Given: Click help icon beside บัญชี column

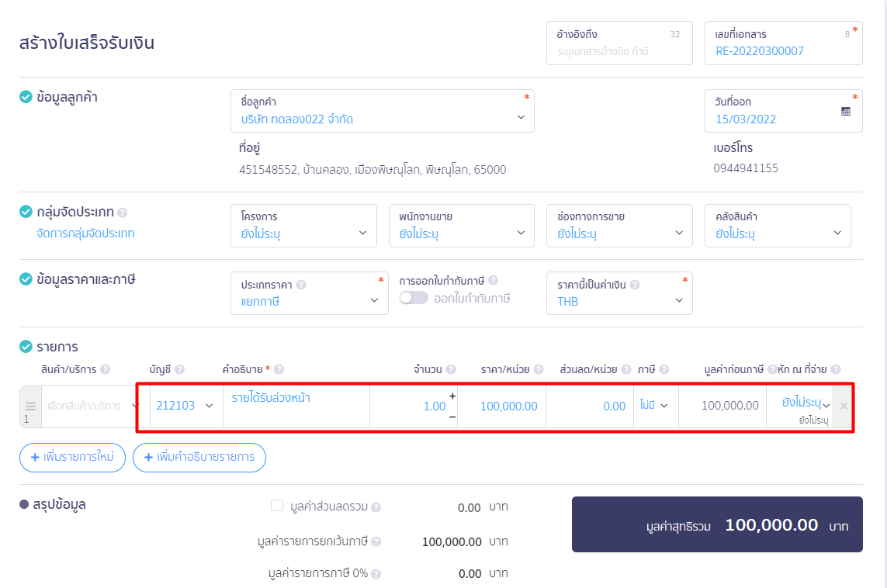Looking at the screenshot, I should pyautogui.click(x=179, y=370).
